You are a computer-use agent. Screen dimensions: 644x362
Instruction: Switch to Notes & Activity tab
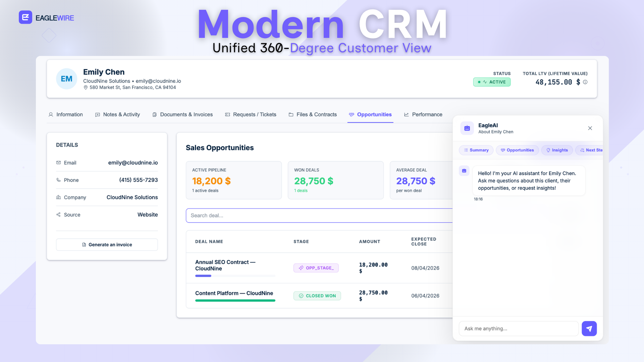(117, 115)
